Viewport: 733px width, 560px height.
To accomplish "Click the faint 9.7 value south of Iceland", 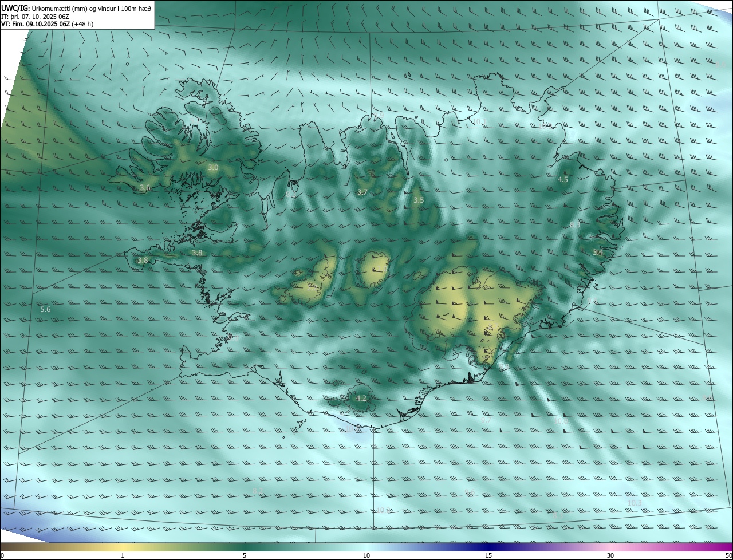I will pyautogui.click(x=486, y=420).
